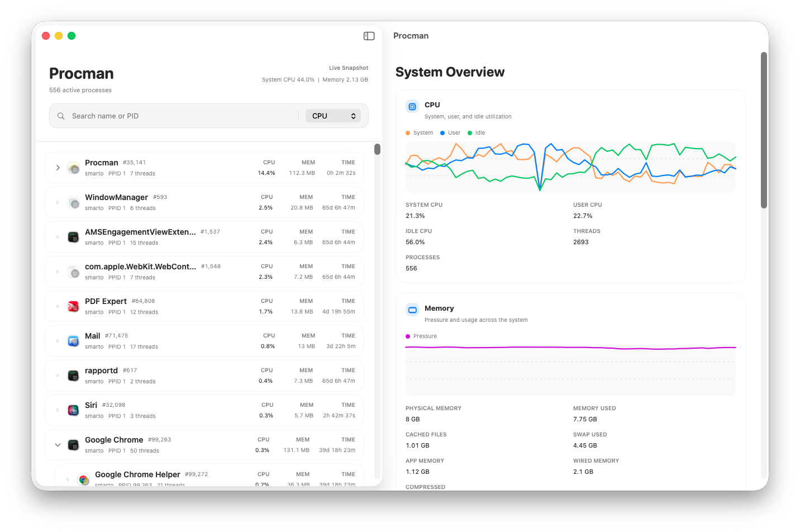
Task: Click the PDF Expert app icon
Action: tap(73, 306)
